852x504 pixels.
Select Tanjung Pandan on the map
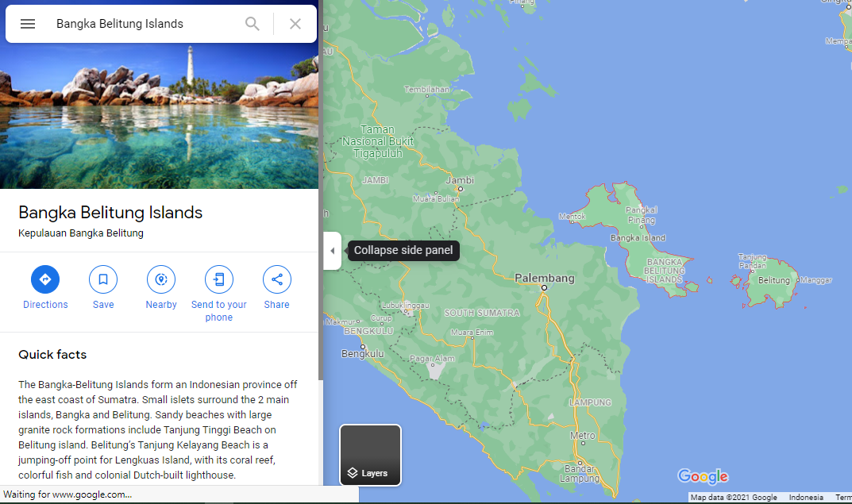(x=753, y=261)
